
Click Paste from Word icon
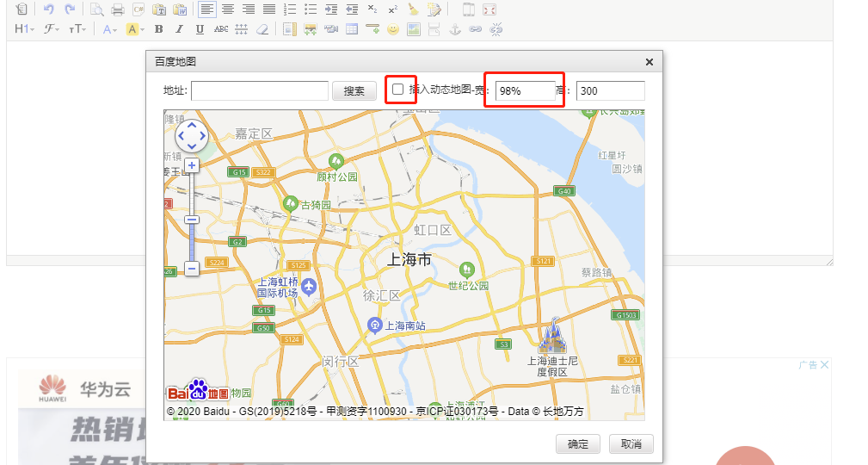(180, 9)
